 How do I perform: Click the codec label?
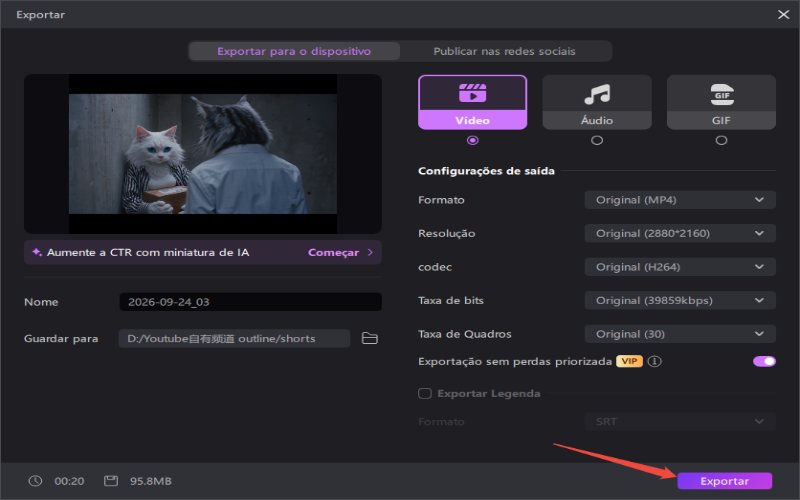(x=435, y=267)
